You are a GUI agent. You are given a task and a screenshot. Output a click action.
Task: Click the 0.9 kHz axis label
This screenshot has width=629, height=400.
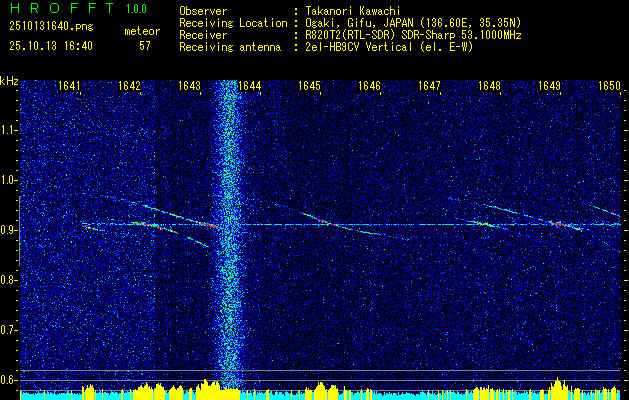point(8,230)
